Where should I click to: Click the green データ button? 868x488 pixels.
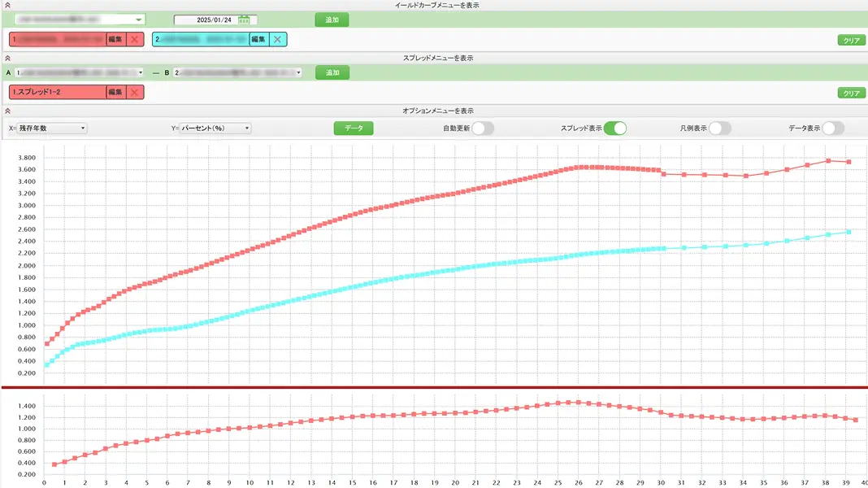pos(354,128)
